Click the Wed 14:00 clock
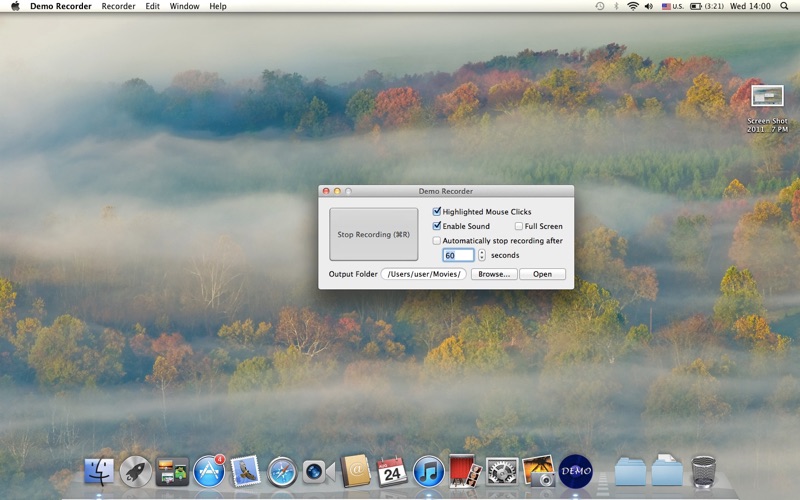 (x=750, y=6)
